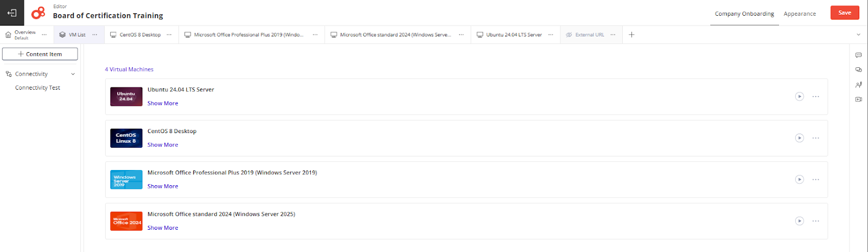This screenshot has height=252, width=868.
Task: Show More for CentOS 8 Desktop
Action: point(163,145)
